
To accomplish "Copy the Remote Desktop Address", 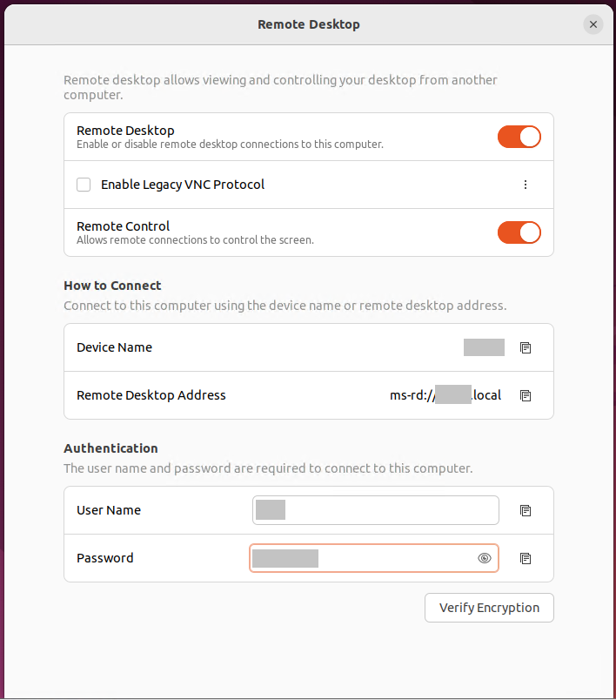I will click(526, 395).
